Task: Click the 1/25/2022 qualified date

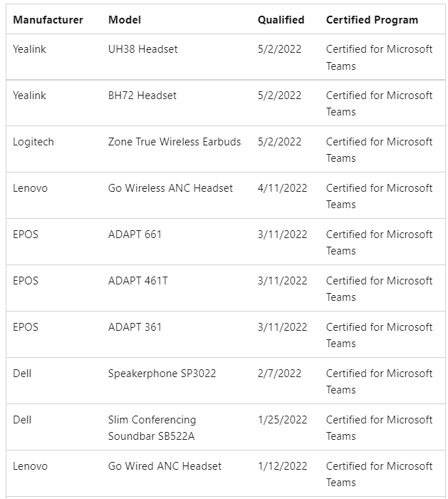Action: [x=282, y=420]
